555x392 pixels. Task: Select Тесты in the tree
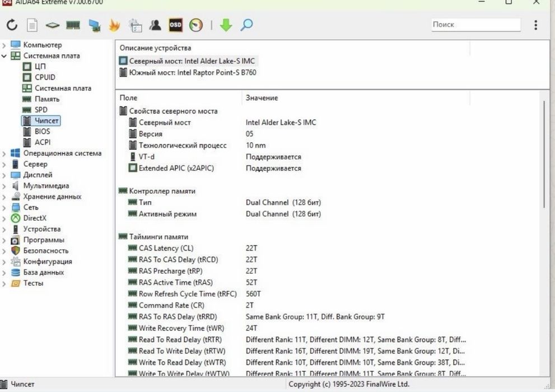33,283
